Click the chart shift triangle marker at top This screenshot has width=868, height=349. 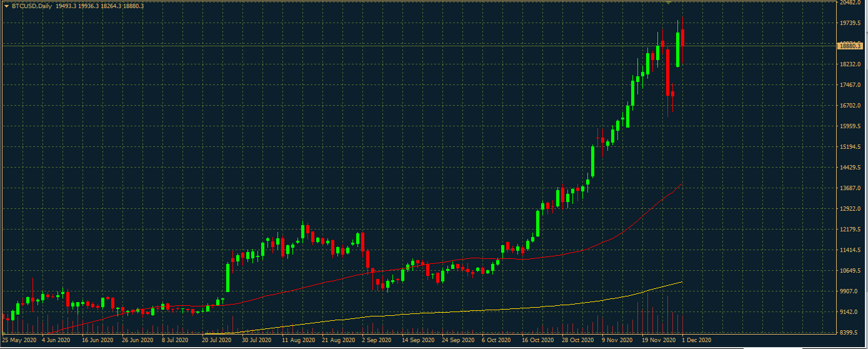coord(668,3)
